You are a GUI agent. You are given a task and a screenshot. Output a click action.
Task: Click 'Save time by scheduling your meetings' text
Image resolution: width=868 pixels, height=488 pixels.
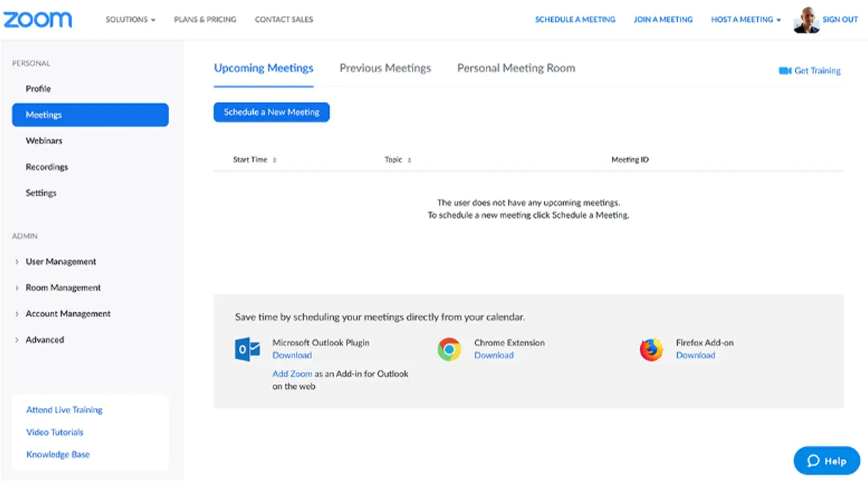[380, 317]
